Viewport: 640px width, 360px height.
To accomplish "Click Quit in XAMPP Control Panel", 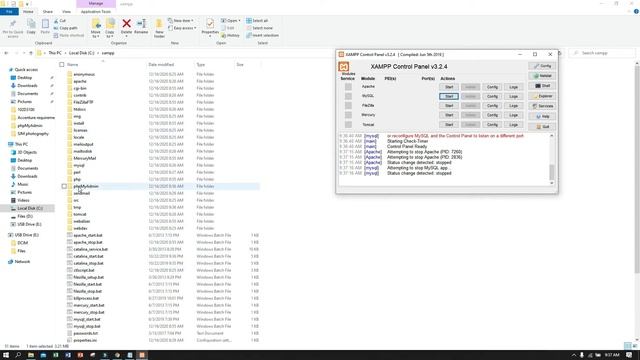I will coord(542,127).
